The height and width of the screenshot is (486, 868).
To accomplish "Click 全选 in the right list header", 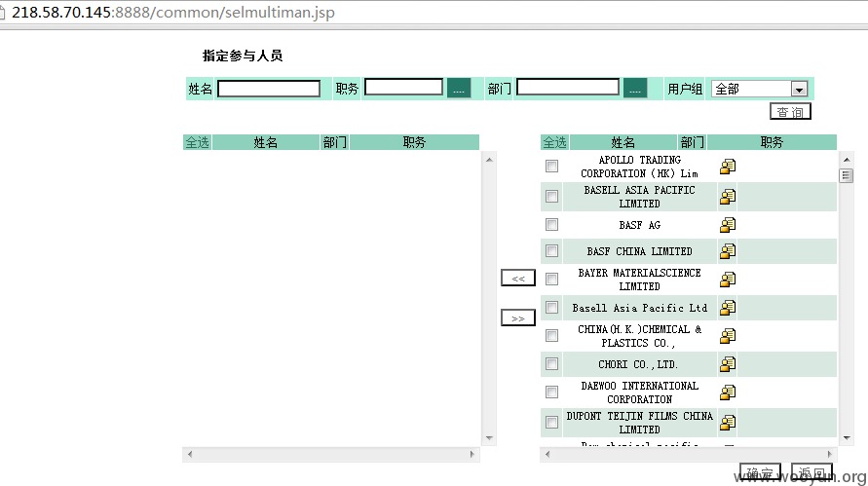I will 554,142.
